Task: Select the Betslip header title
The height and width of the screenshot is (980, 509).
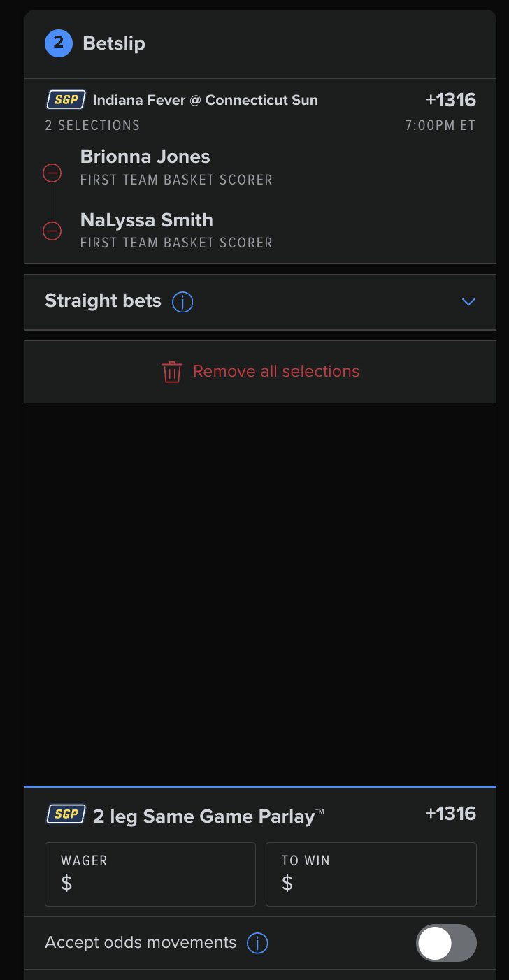Action: point(114,43)
